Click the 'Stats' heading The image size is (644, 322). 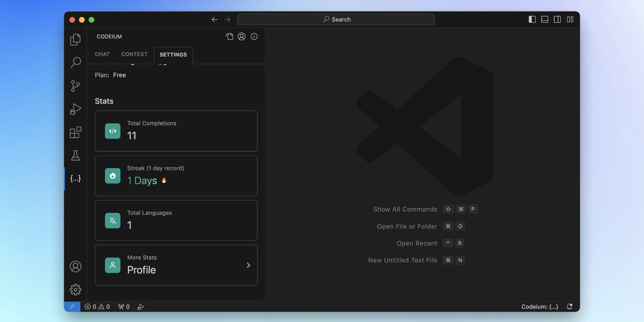click(104, 101)
